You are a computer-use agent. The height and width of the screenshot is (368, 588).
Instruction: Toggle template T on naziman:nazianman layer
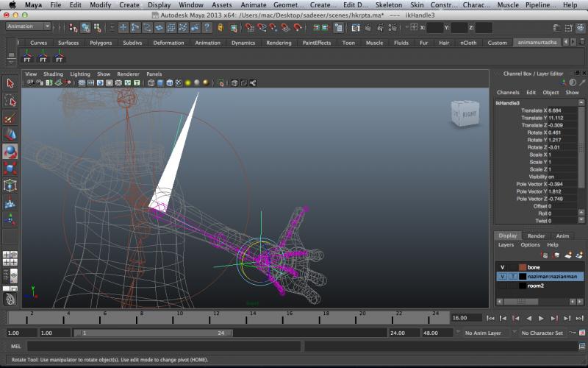[512, 276]
